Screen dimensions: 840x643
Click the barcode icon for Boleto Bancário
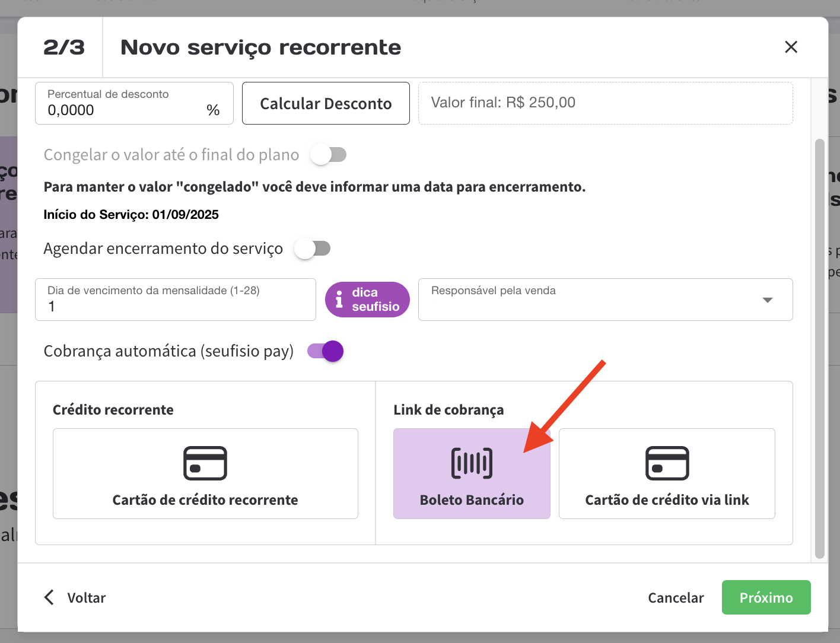click(x=472, y=463)
